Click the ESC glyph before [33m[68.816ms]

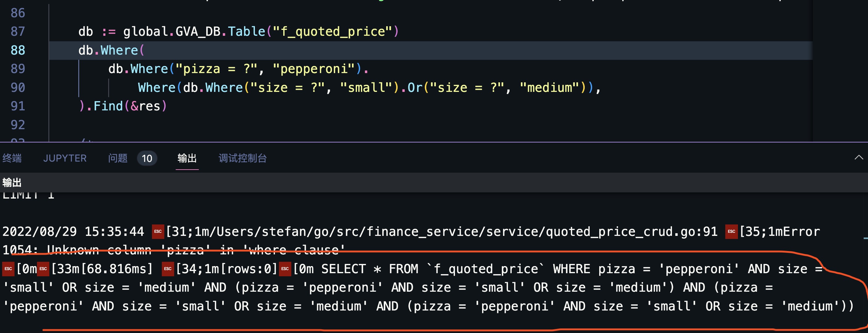43,269
